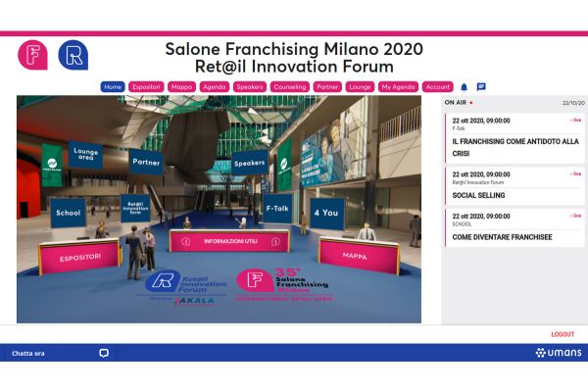588x392 pixels.
Task: Select the 4 You sign
Action: 326,213
